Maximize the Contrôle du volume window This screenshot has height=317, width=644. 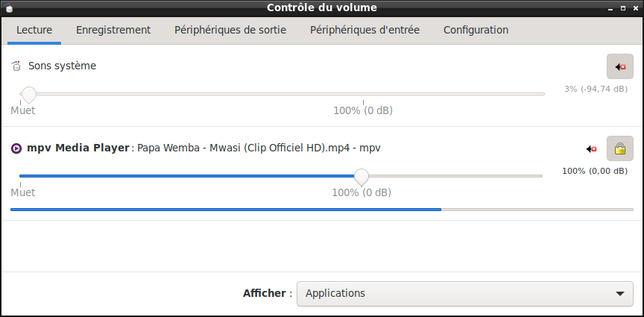(x=623, y=8)
